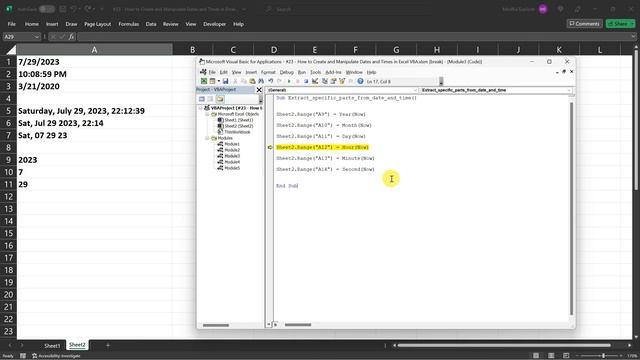This screenshot has width=640, height=360.
Task: Open VBA editor Window menu
Action: (x=354, y=72)
